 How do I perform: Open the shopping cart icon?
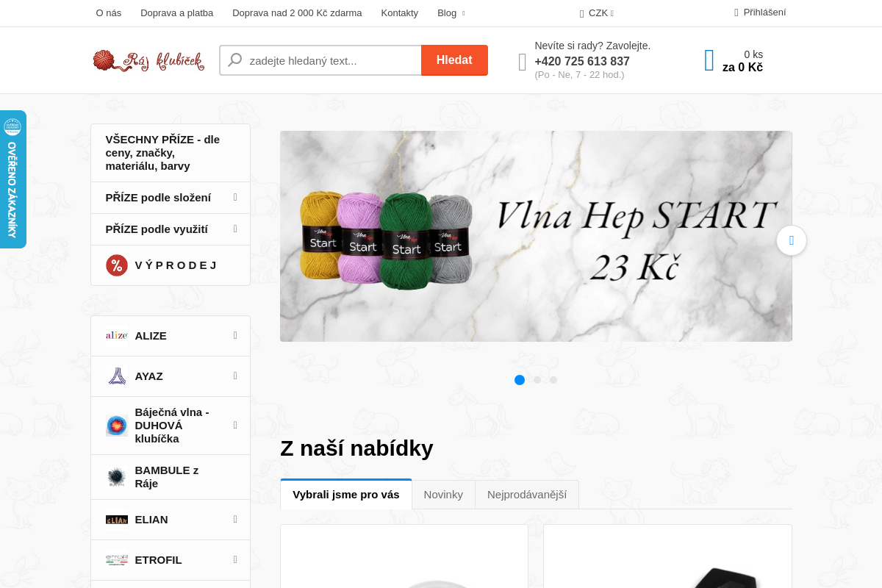click(x=709, y=60)
